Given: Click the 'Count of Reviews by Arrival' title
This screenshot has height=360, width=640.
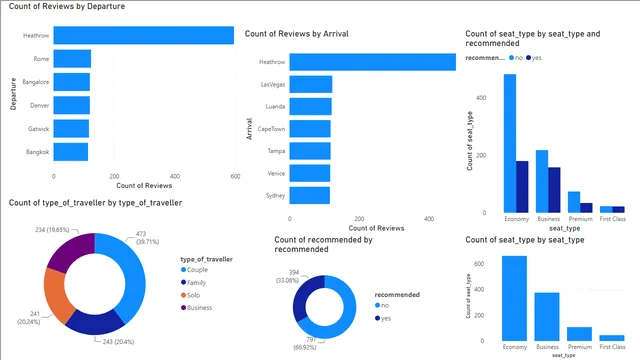Looking at the screenshot, I should point(297,33).
